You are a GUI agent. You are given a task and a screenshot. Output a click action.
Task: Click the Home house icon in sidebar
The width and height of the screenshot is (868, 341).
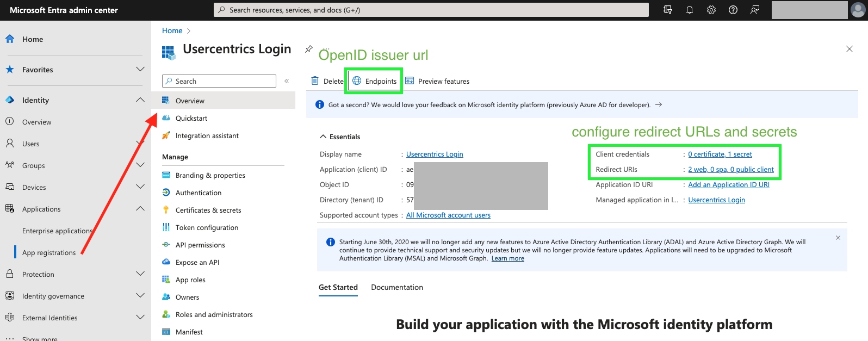coord(10,39)
